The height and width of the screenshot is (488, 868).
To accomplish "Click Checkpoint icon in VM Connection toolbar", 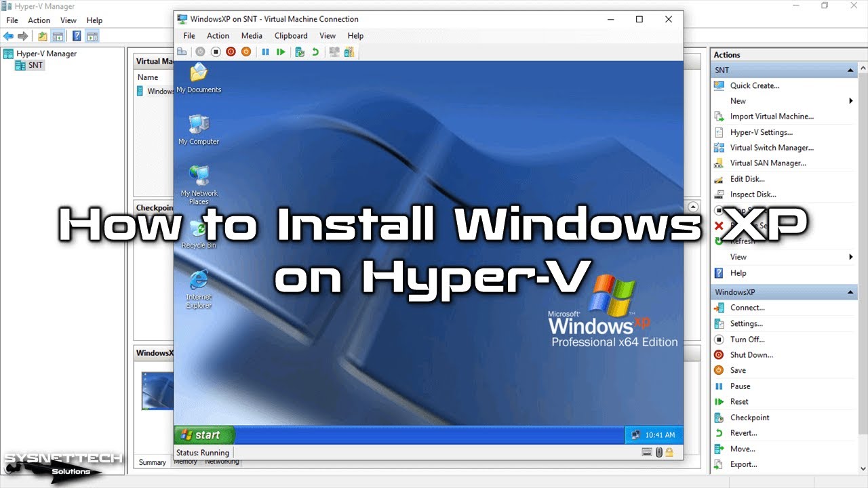I will [300, 52].
